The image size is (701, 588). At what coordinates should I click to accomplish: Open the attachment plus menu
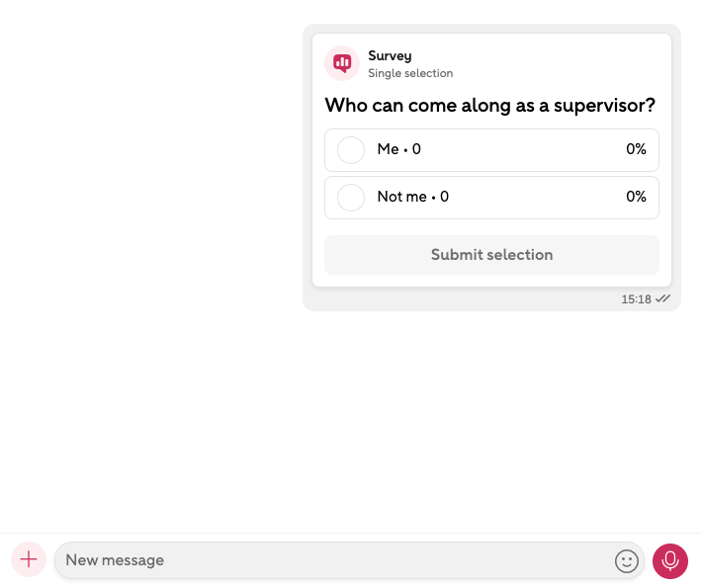tap(29, 560)
